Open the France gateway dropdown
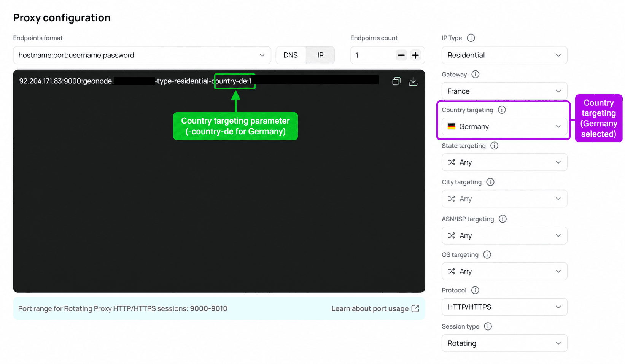 pyautogui.click(x=504, y=91)
